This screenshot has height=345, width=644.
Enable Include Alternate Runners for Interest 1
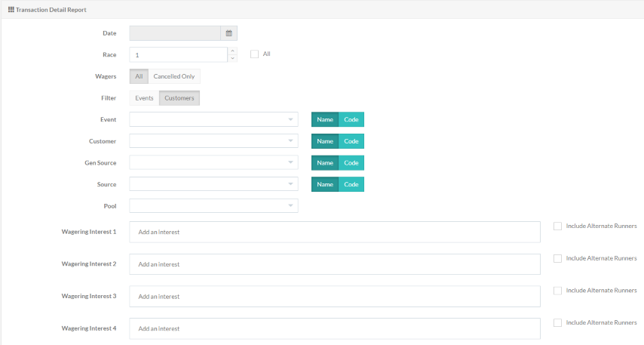tap(557, 226)
